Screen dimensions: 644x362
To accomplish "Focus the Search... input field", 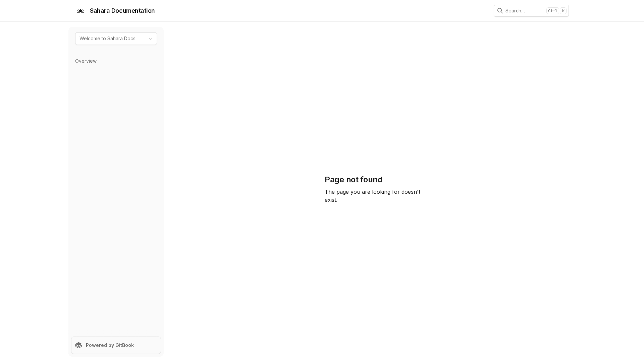I will (533, 11).
